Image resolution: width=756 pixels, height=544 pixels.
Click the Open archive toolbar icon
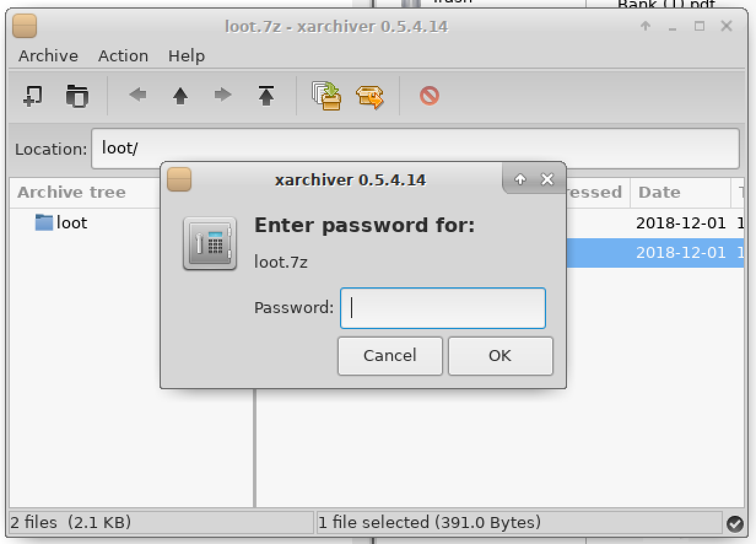click(77, 95)
